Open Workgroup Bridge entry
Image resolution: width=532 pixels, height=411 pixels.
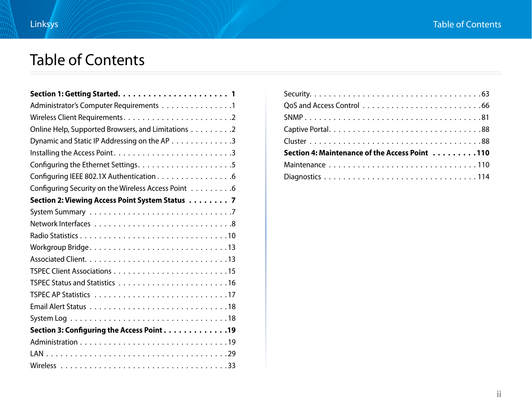pos(133,248)
